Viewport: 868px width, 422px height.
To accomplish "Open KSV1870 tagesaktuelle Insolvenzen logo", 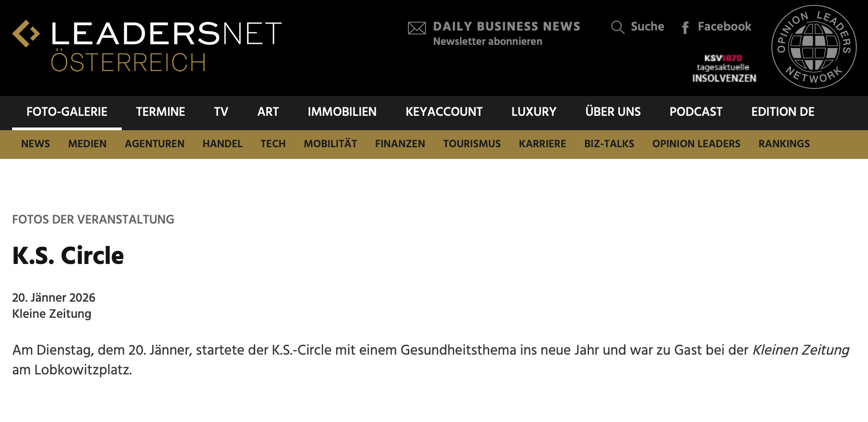I will click(724, 68).
